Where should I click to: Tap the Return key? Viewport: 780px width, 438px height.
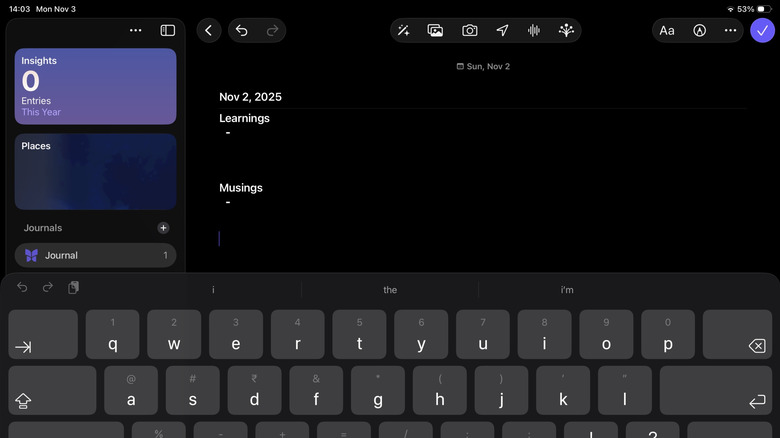tap(716, 390)
